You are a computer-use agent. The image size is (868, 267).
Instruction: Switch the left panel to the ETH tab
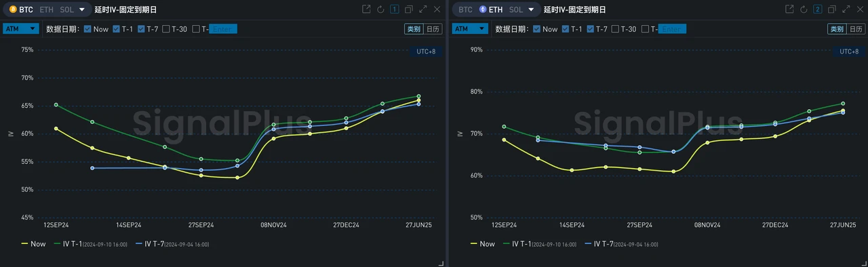pyautogui.click(x=46, y=9)
